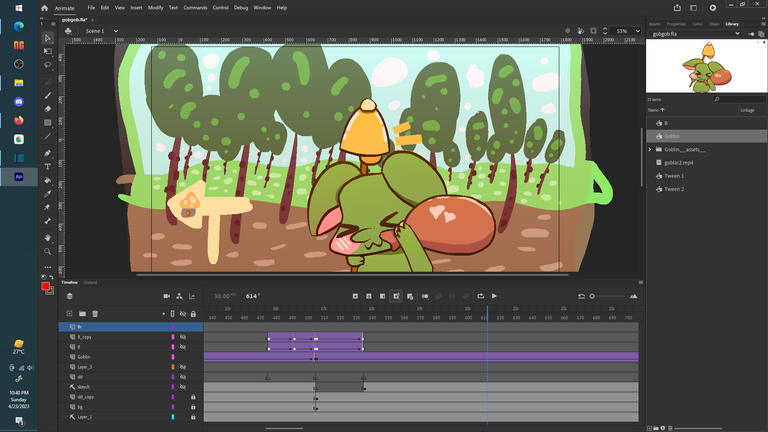Select the Eyedropper tool

point(48,194)
